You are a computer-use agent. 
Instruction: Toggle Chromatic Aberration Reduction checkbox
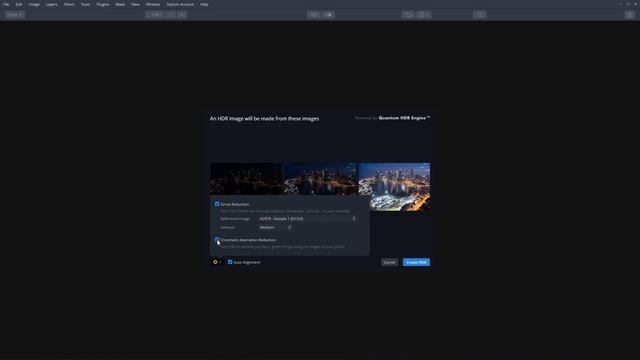point(217,240)
